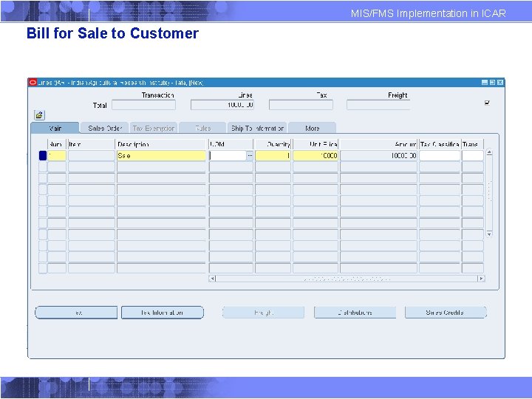Switch to the Ship To Information tab
532x399 pixels.
(x=257, y=129)
